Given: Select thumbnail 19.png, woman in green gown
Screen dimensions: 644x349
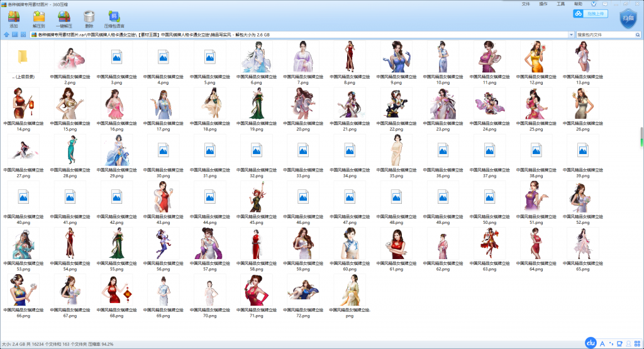Looking at the screenshot, I should (x=257, y=104).
